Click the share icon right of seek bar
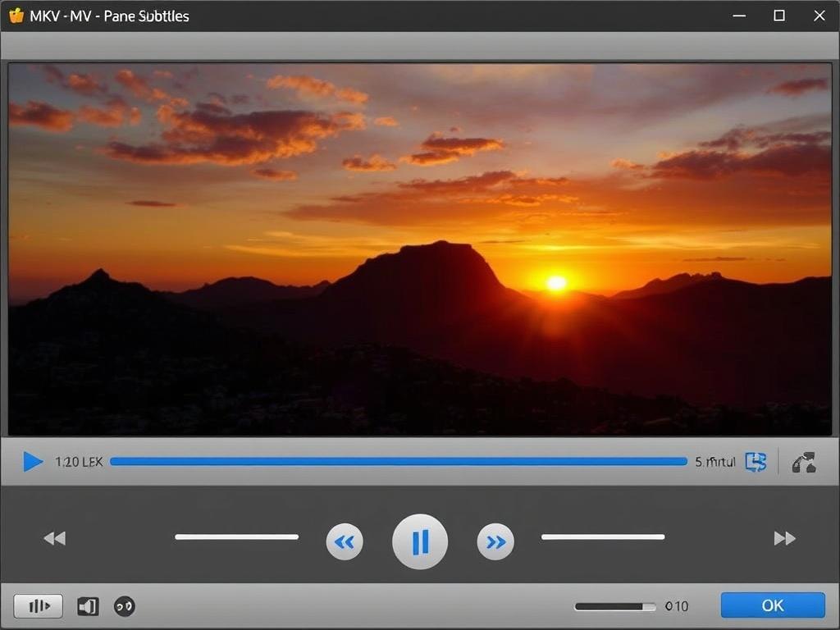Viewport: 840px width, 630px height. click(x=804, y=462)
